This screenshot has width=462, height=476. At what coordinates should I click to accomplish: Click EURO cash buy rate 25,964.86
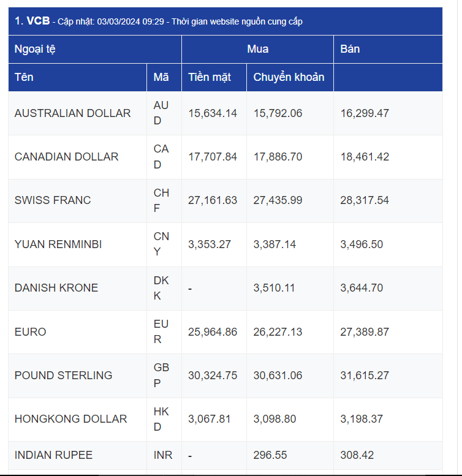(213, 332)
